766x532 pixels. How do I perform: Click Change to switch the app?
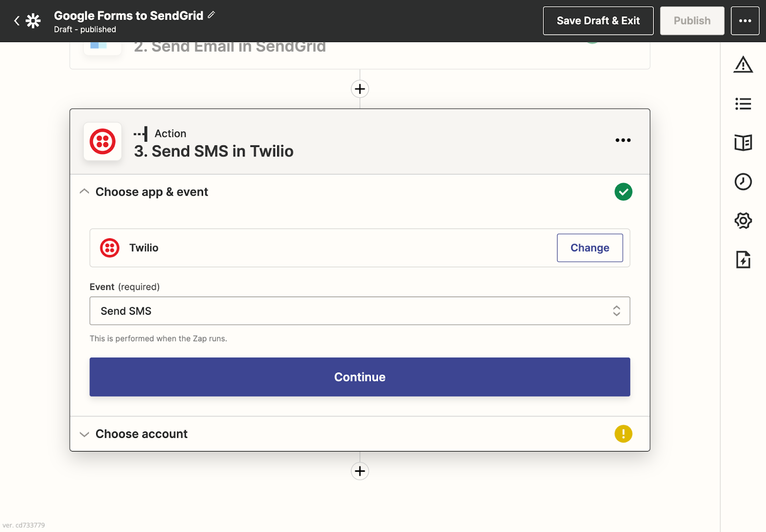click(590, 248)
